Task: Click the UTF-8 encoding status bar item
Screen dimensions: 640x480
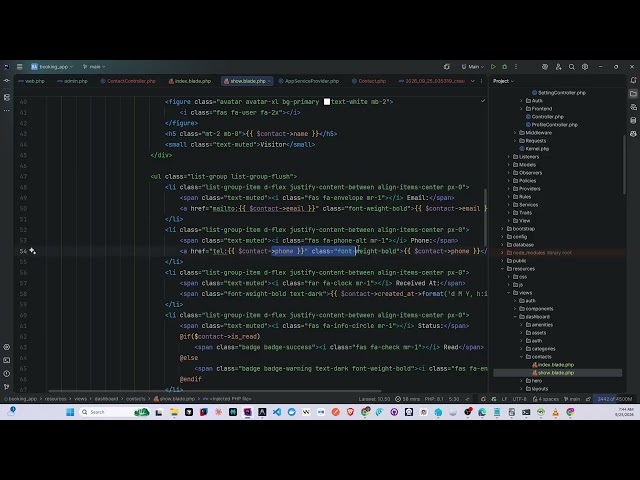Action: click(x=519, y=399)
